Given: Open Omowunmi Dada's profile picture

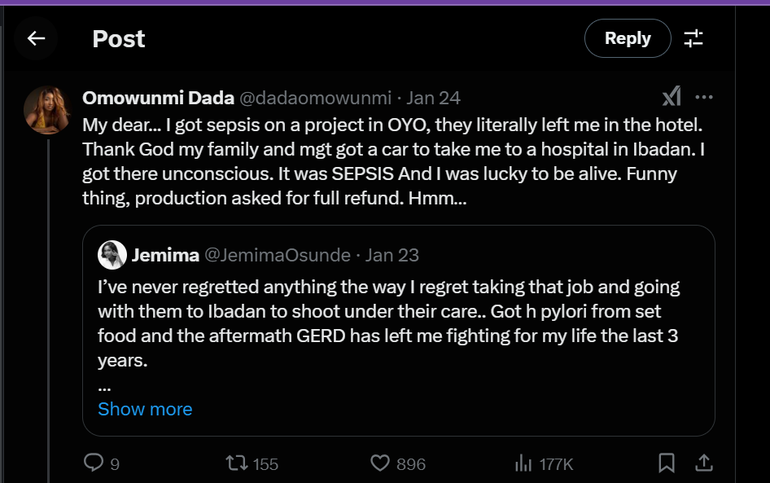Looking at the screenshot, I should pyautogui.click(x=47, y=109).
